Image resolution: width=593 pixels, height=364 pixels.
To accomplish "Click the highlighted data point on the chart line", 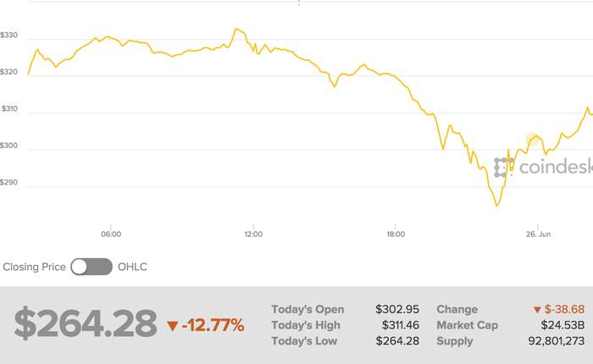I will click(531, 140).
